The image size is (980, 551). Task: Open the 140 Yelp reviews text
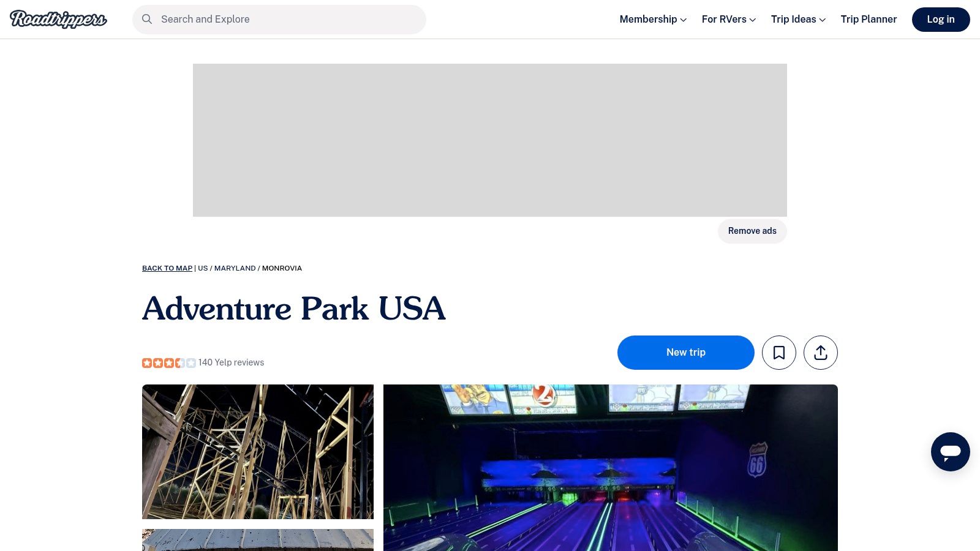[231, 362]
